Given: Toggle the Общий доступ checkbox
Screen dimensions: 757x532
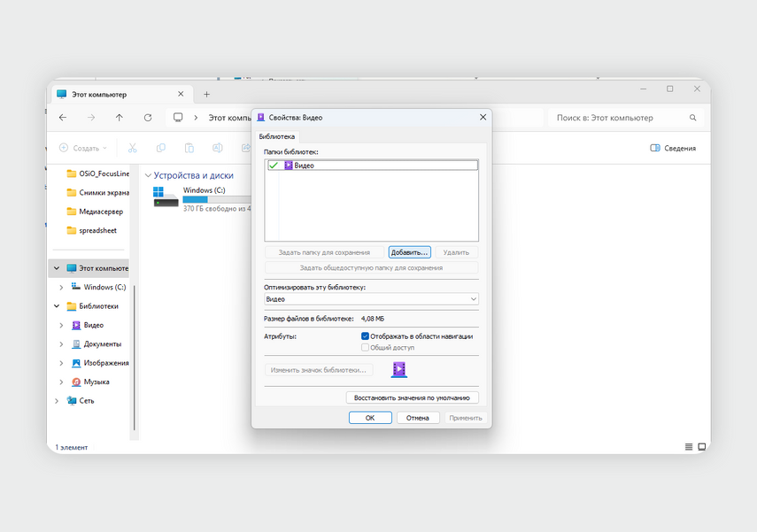Looking at the screenshot, I should (365, 347).
